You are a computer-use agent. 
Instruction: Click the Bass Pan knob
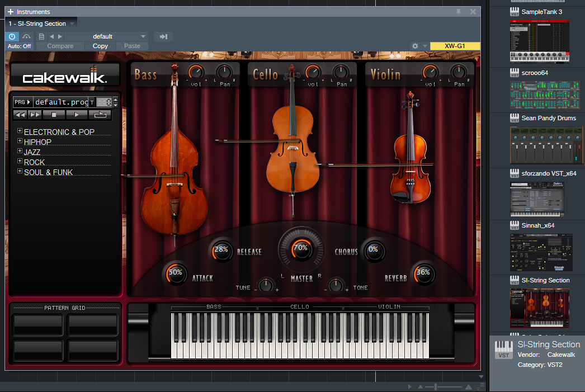coord(224,72)
